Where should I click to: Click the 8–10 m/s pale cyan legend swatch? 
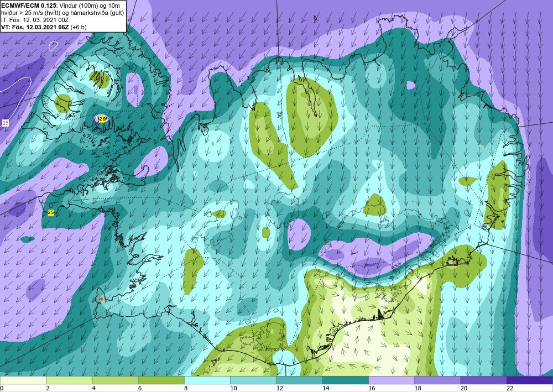[207, 380]
